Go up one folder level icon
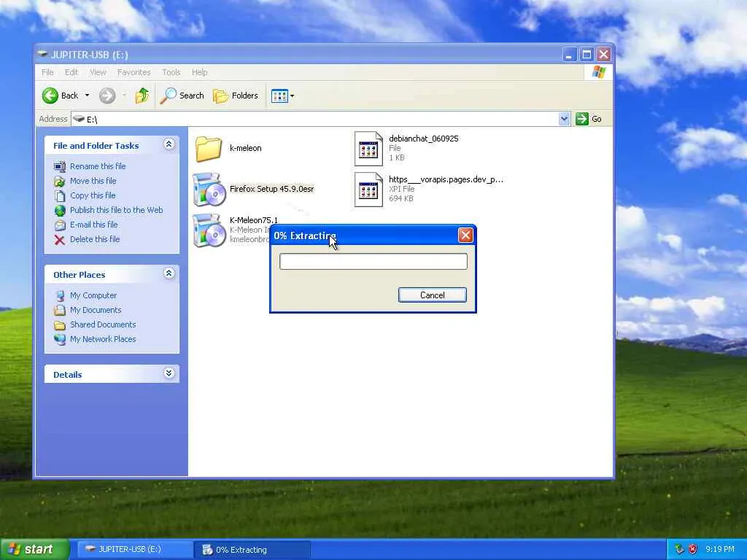Screen dimensions: 747x560 tap(142, 96)
